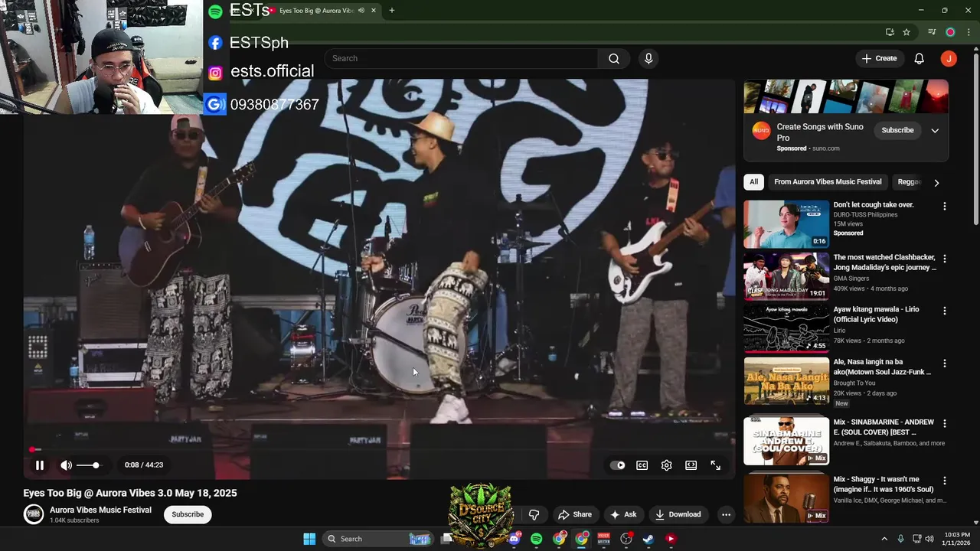Open the Create menu
The width and height of the screenshot is (980, 551).
click(879, 58)
